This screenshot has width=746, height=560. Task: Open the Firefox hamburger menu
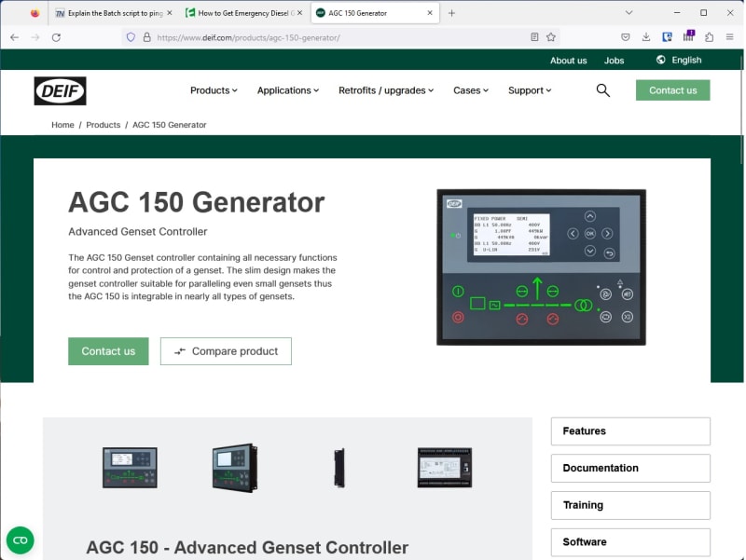click(x=729, y=37)
